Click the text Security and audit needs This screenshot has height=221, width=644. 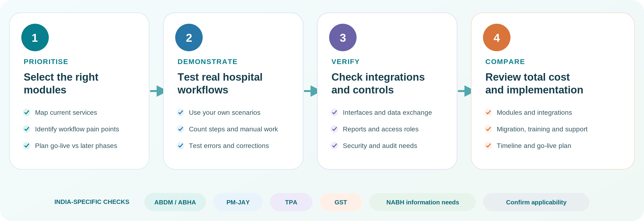pyautogui.click(x=380, y=146)
